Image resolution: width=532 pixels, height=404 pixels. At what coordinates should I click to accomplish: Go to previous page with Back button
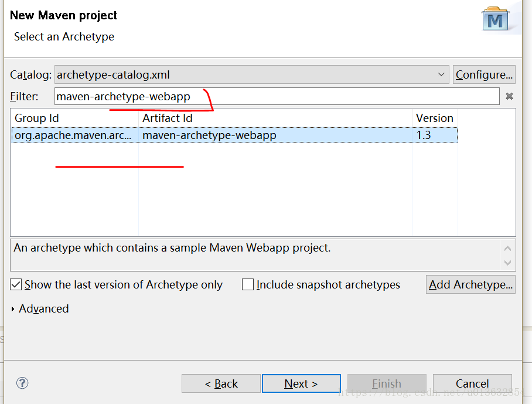click(221, 383)
